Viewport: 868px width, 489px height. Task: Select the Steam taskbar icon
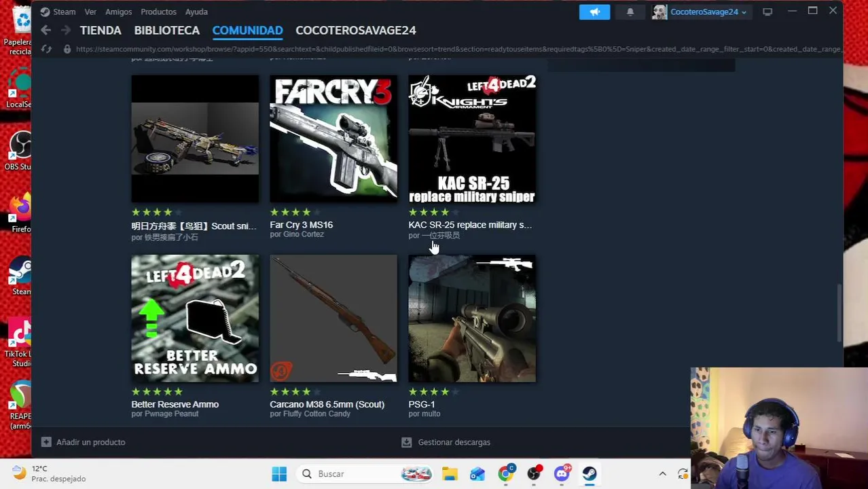click(590, 474)
